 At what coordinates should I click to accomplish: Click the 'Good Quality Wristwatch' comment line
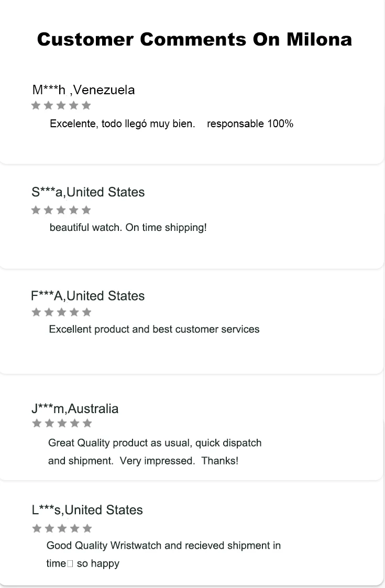point(163,546)
